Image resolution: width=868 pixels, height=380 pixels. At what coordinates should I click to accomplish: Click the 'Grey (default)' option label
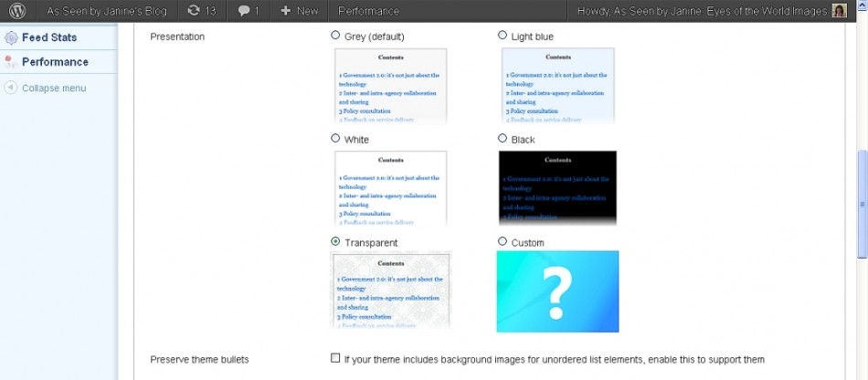tap(375, 37)
